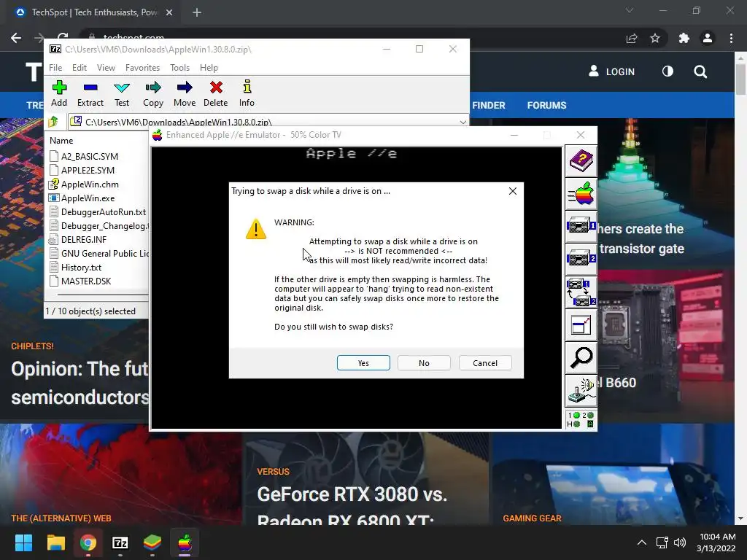Viewport: 747px width, 560px height.
Task: Share this page icon in Chrome
Action: point(632,38)
